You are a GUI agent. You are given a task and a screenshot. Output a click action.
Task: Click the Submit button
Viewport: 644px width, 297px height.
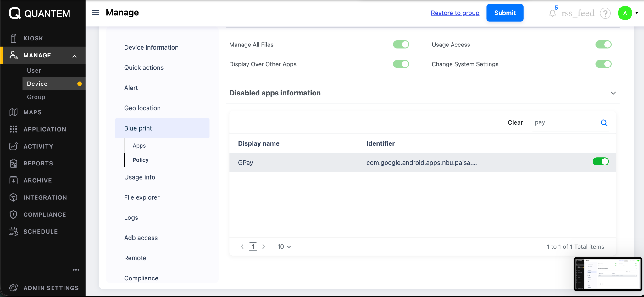(x=505, y=13)
